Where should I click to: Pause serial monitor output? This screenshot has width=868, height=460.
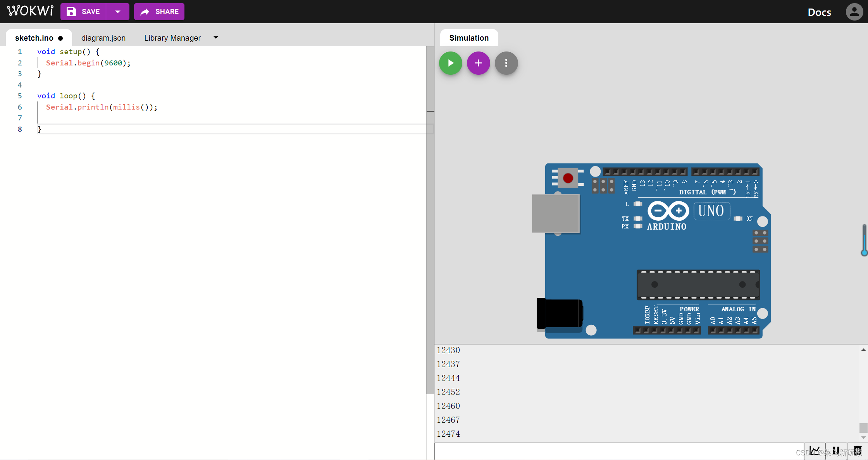pyautogui.click(x=836, y=451)
